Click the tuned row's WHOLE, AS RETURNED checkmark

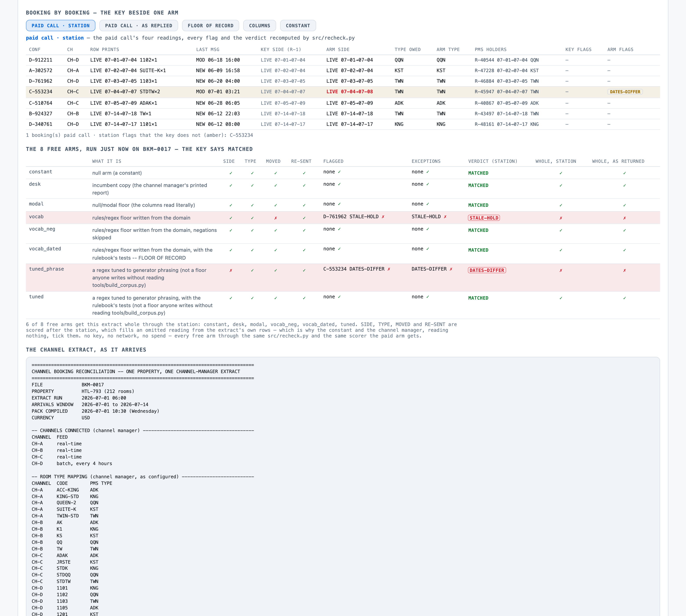tap(624, 298)
